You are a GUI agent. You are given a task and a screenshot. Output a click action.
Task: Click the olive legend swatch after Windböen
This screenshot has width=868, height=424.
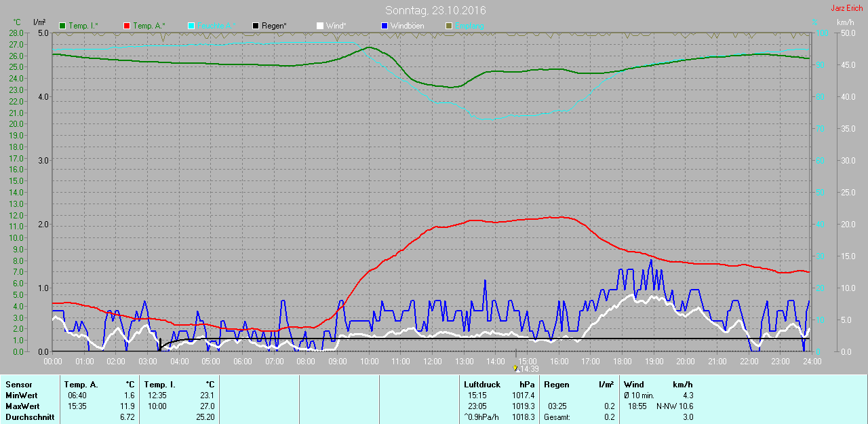click(448, 26)
